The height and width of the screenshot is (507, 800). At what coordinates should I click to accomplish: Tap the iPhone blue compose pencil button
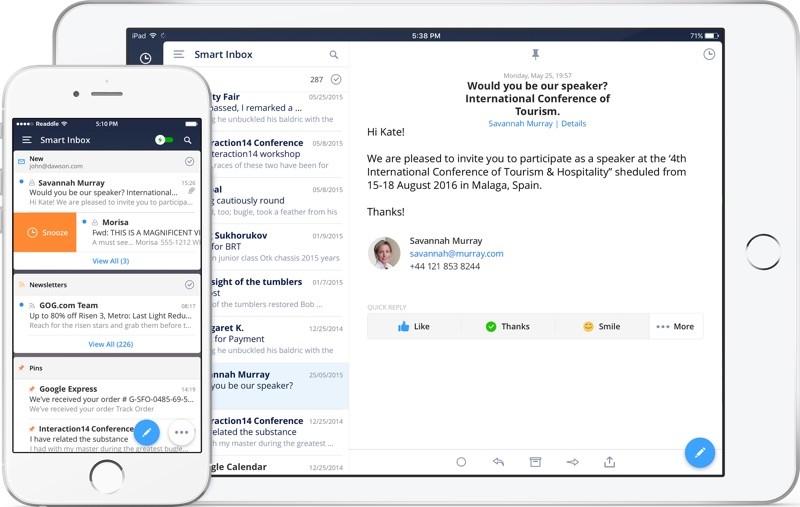[147, 433]
